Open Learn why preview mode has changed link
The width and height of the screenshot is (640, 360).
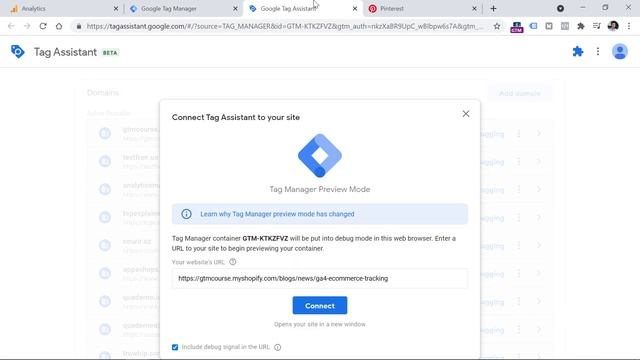[x=277, y=214]
